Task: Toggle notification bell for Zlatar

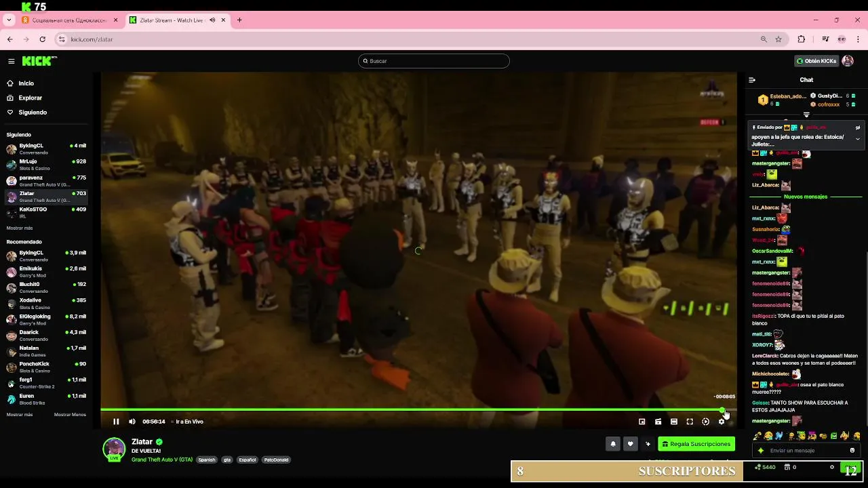Action: point(613,444)
